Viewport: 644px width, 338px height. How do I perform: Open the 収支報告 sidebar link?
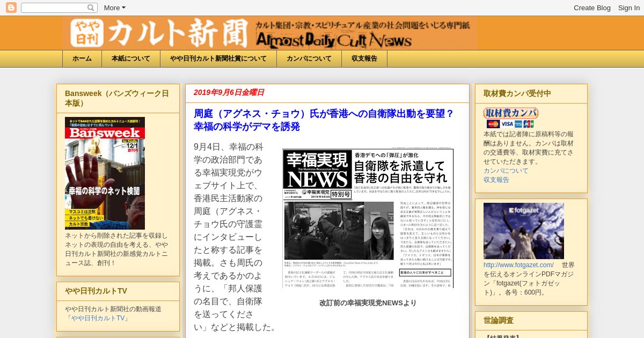[496, 180]
